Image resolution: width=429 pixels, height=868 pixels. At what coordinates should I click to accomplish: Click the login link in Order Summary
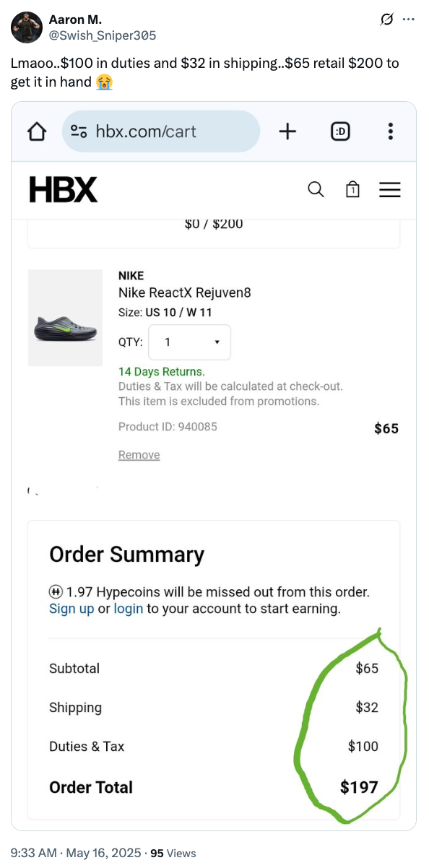128,609
